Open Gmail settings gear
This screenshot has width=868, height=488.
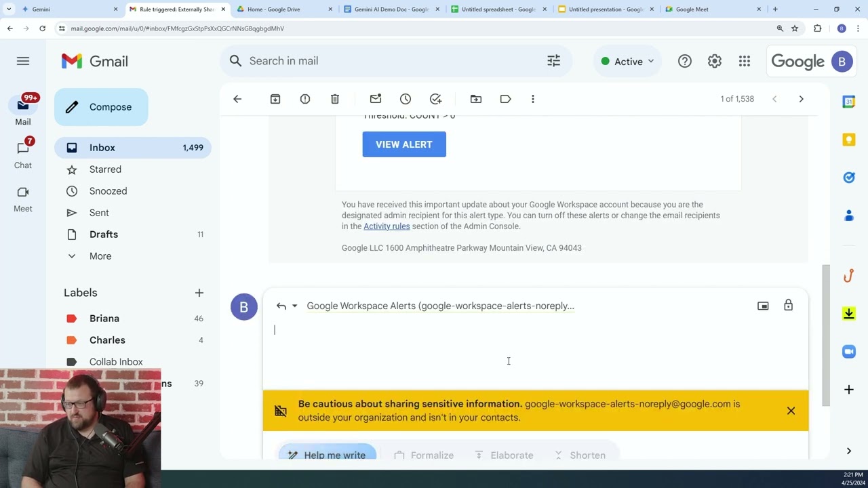pos(715,61)
